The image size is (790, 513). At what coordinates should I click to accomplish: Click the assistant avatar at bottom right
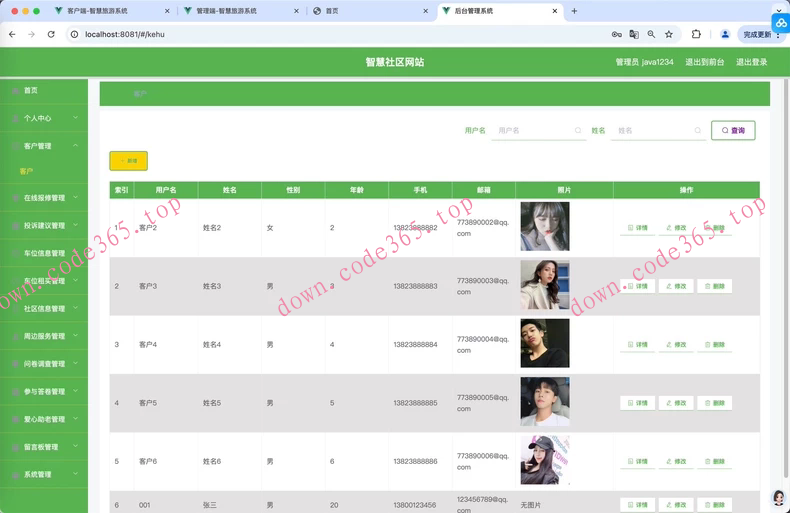point(779,498)
